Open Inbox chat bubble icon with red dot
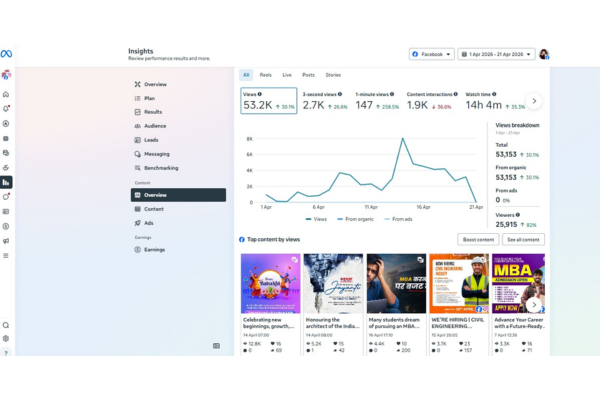The height and width of the screenshot is (400, 600). [x=6, y=197]
